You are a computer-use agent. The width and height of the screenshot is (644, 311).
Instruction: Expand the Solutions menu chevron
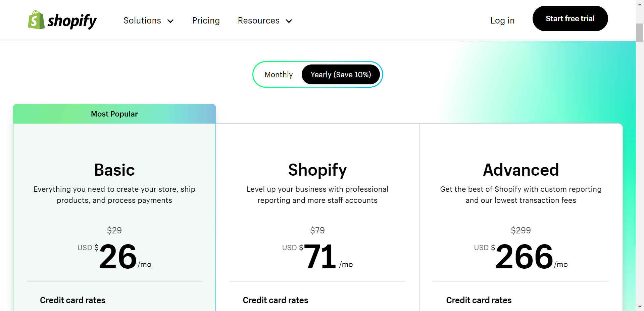click(170, 21)
